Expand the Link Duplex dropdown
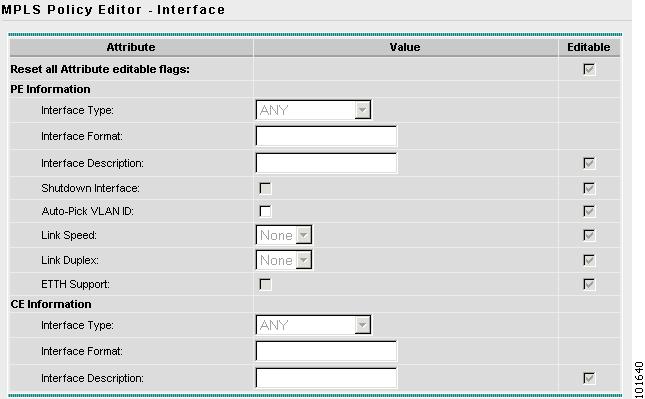Viewport: 645px width, 399px height. coord(284,260)
